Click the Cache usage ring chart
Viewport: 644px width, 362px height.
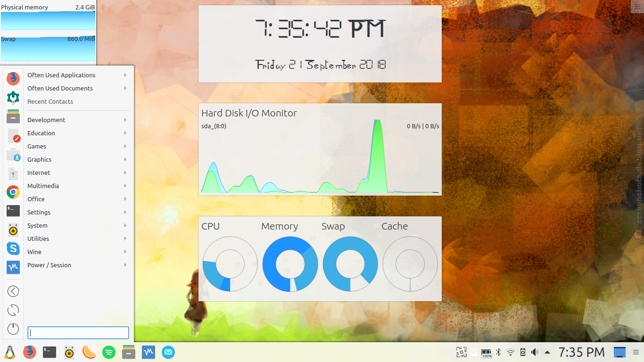point(410,264)
